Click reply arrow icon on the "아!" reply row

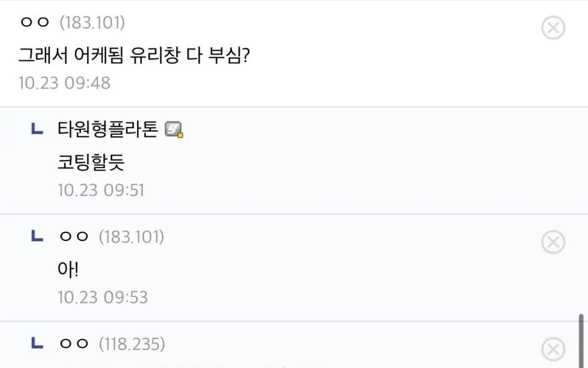click(x=37, y=236)
